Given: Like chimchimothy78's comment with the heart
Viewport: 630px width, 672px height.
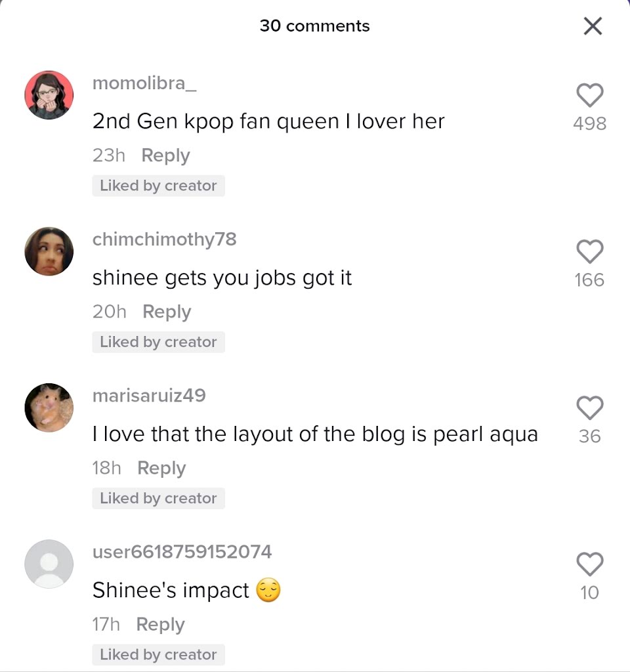Looking at the screenshot, I should [590, 251].
